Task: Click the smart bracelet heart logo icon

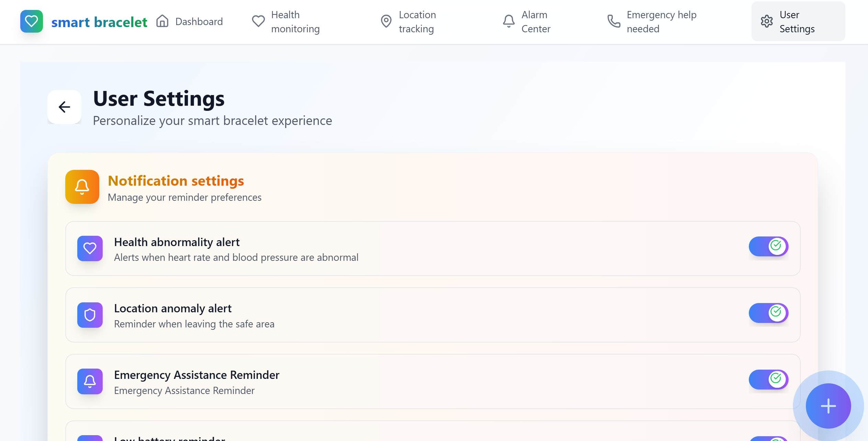Action: pos(31,21)
